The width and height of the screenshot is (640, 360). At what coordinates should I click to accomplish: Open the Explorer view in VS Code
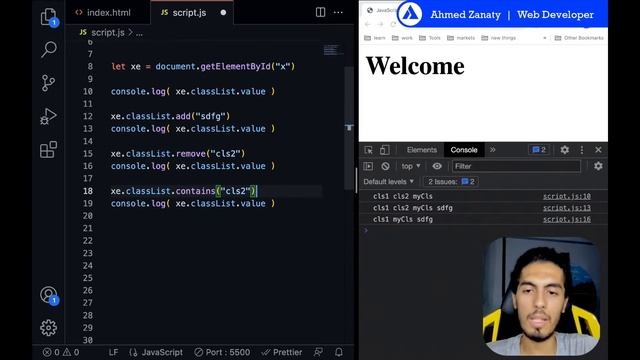(49, 17)
